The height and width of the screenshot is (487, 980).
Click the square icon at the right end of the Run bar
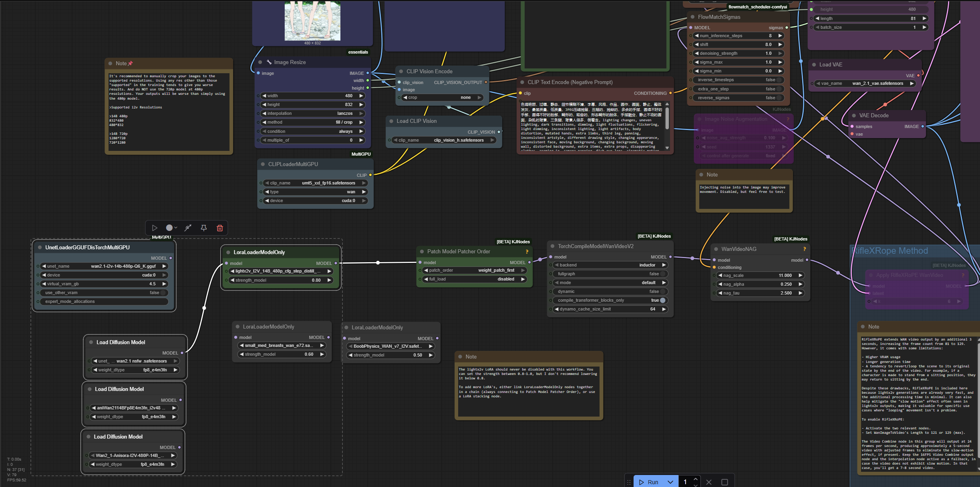coord(724,482)
